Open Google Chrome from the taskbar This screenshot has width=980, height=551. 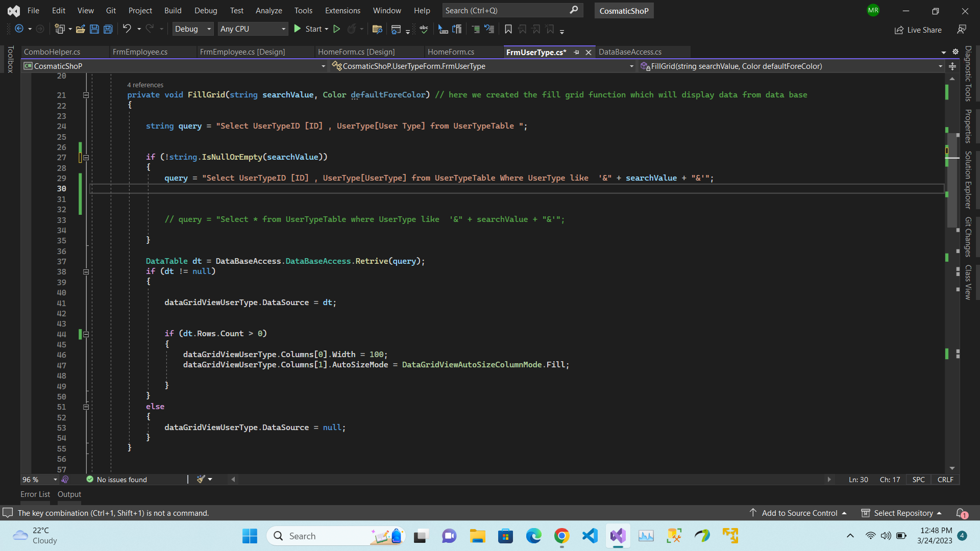[x=562, y=536]
